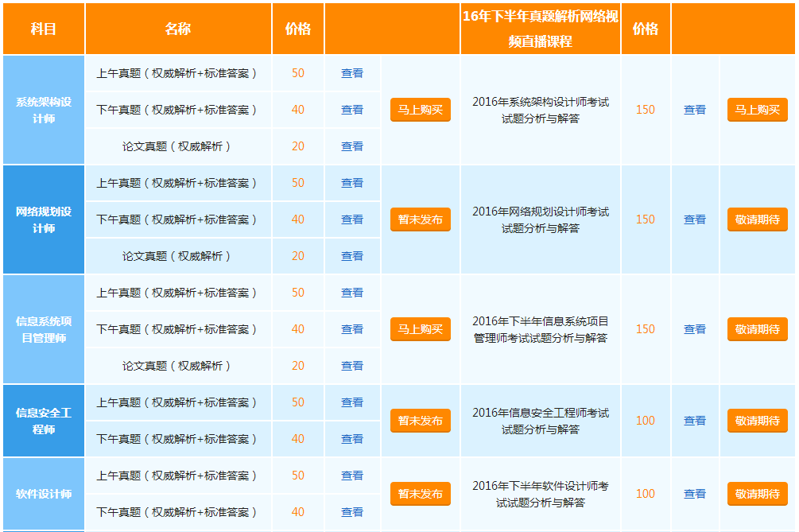Click price 150 for 系统架构设计师 course
799x532 pixels.
pyautogui.click(x=645, y=110)
